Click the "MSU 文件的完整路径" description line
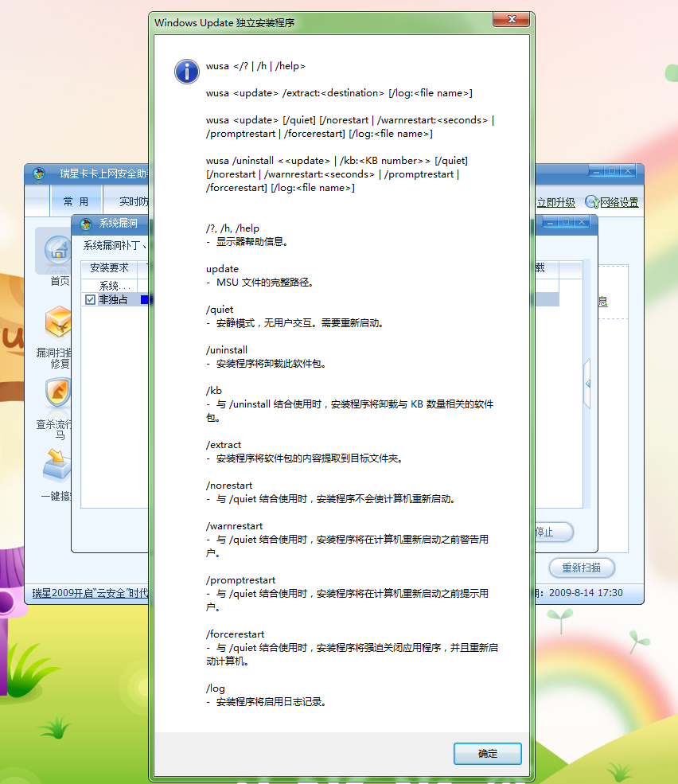 point(265,283)
